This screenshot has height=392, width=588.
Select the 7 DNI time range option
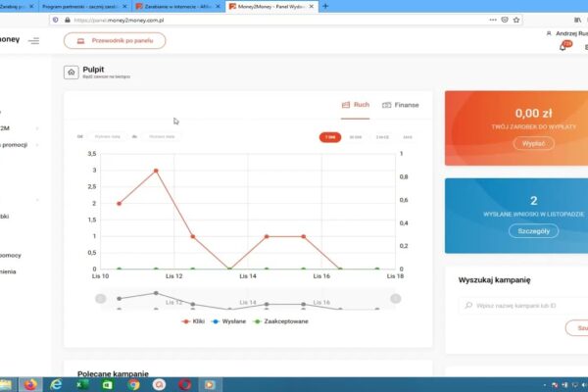click(329, 137)
